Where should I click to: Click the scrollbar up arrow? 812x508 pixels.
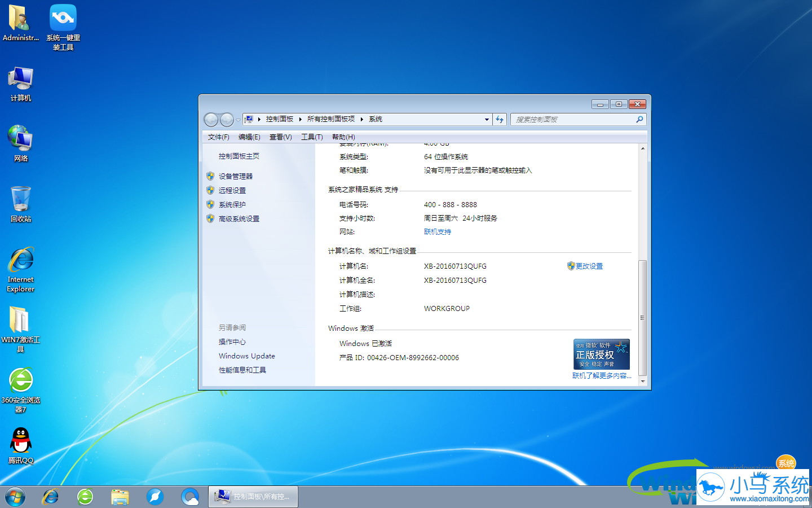tap(642, 148)
